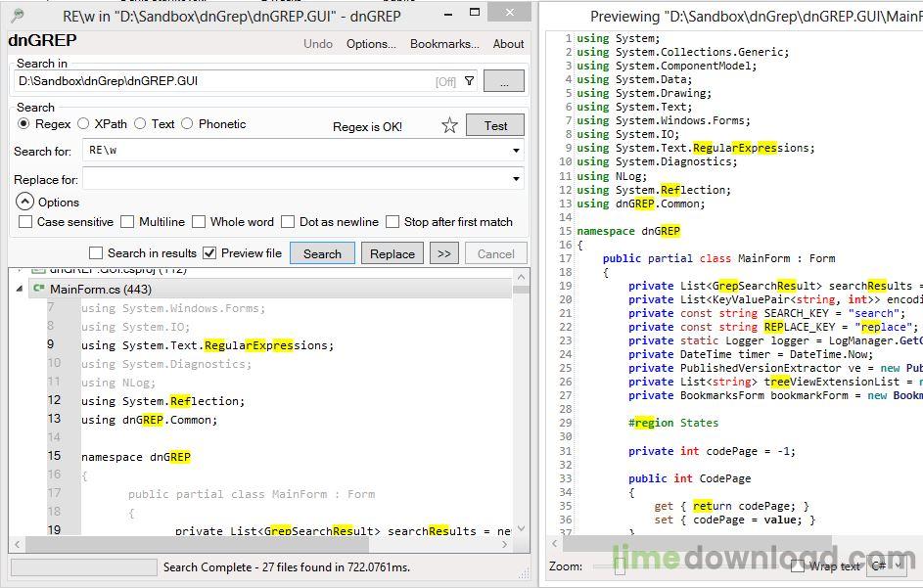The height and width of the screenshot is (588, 923).
Task: Click the Test regex button
Action: coord(495,125)
